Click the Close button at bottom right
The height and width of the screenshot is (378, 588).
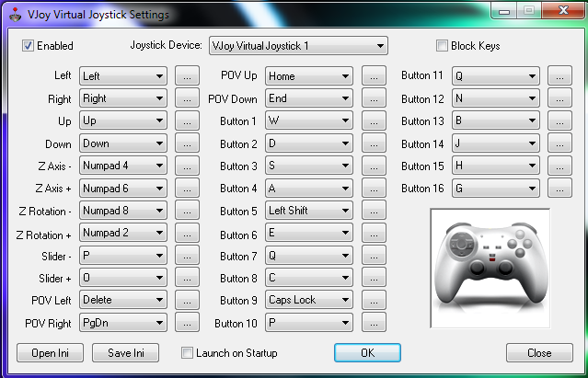[539, 352]
